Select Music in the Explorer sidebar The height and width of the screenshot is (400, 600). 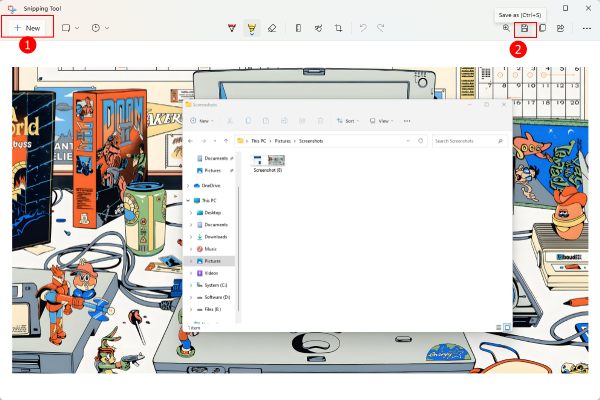(210, 249)
